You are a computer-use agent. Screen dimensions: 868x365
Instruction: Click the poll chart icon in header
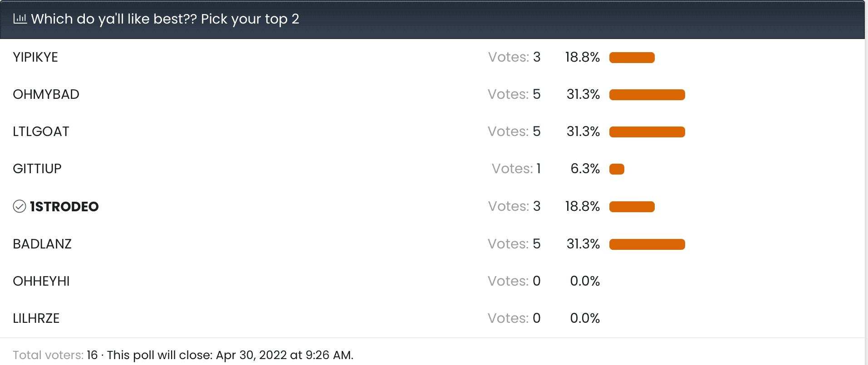tap(20, 19)
